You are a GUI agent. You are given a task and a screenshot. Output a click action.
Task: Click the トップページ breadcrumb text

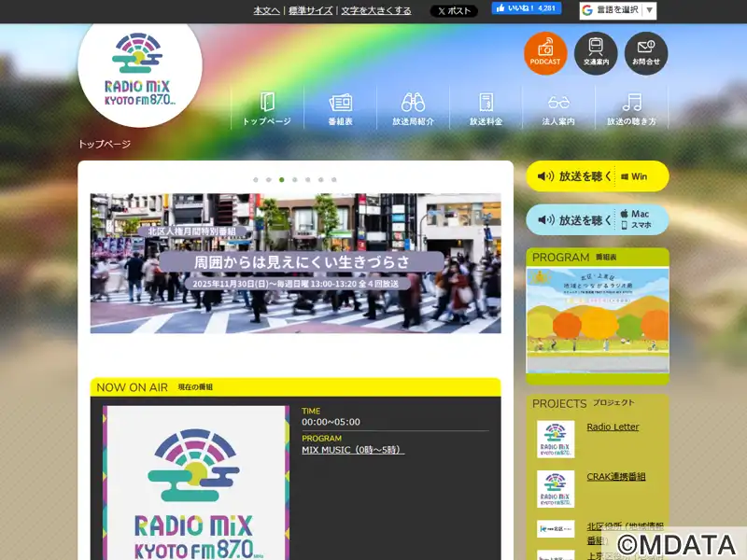coord(105,144)
